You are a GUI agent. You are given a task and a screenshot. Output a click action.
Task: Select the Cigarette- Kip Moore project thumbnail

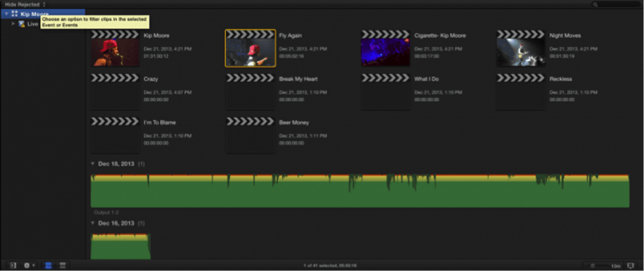(x=385, y=49)
